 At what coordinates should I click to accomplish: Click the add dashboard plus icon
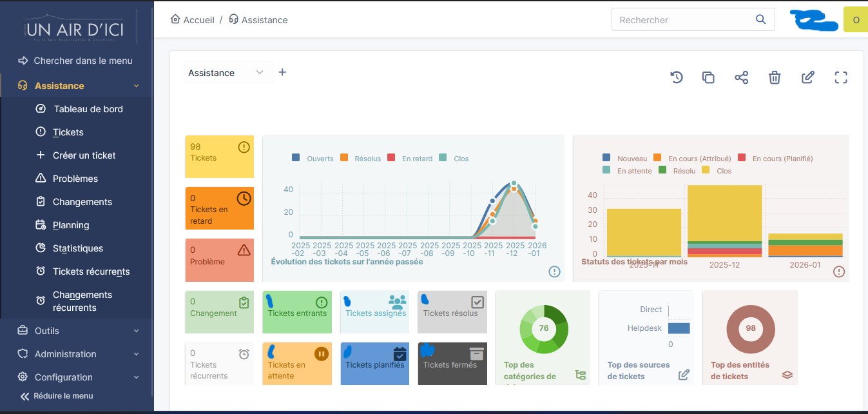coord(282,72)
